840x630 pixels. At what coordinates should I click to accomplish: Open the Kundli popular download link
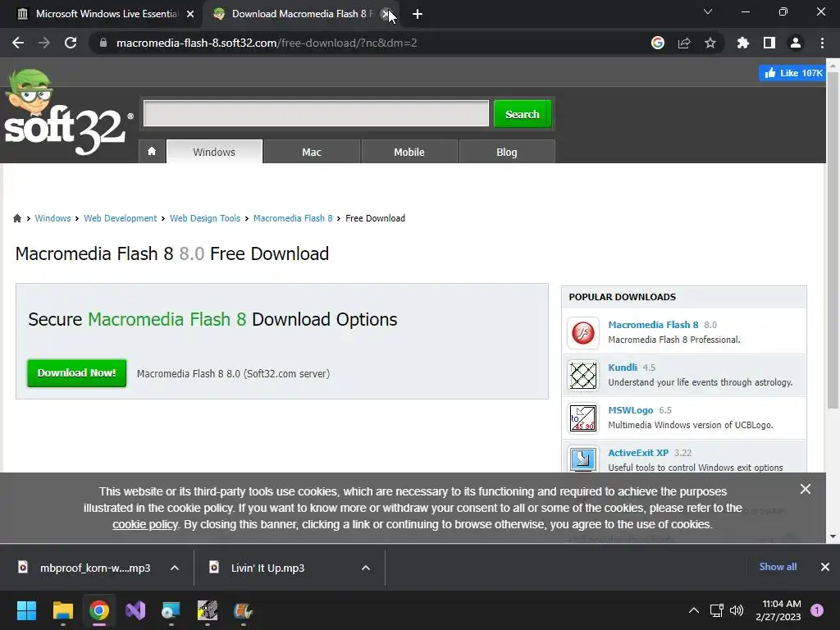point(623,367)
